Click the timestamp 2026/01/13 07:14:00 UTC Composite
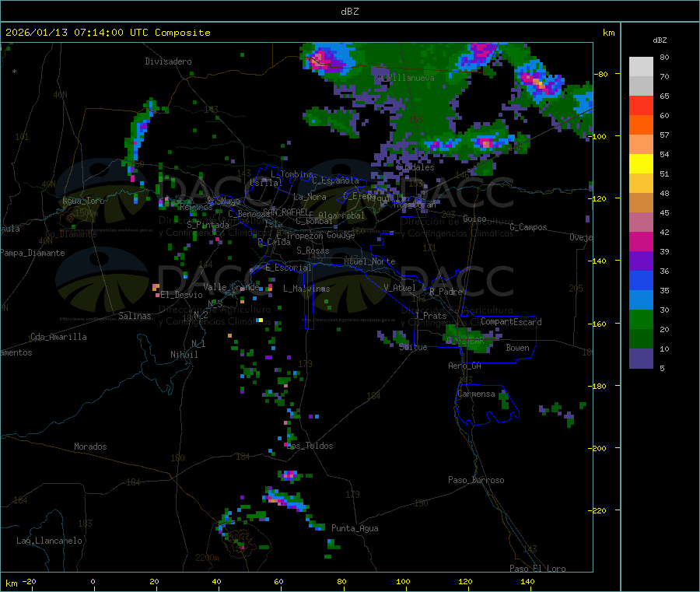 coord(107,33)
